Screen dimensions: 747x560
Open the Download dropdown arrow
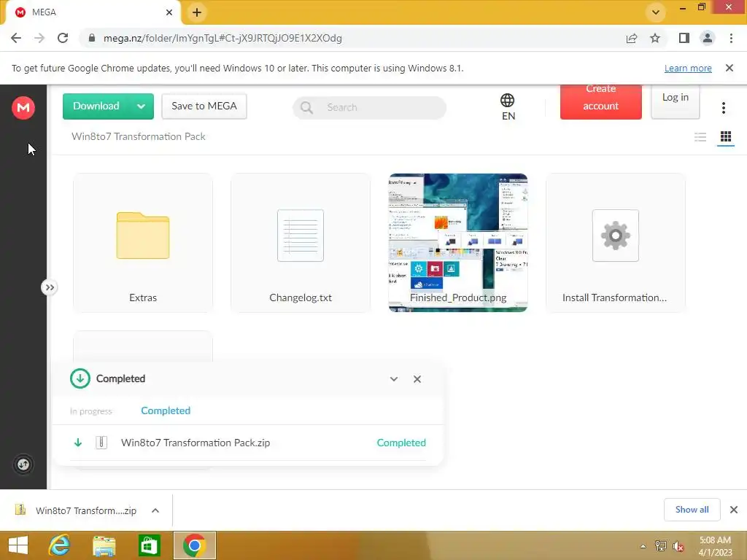click(x=141, y=106)
